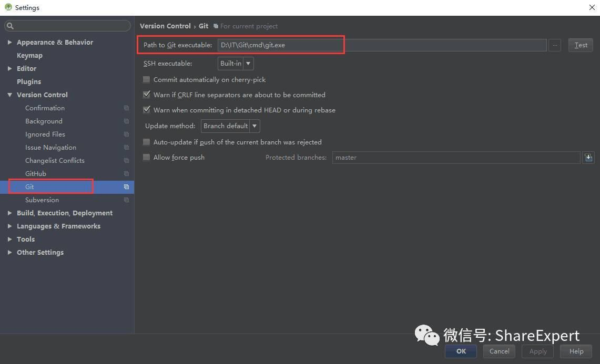Tick the Allow force push checkbox
The width and height of the screenshot is (600, 364).
click(146, 157)
